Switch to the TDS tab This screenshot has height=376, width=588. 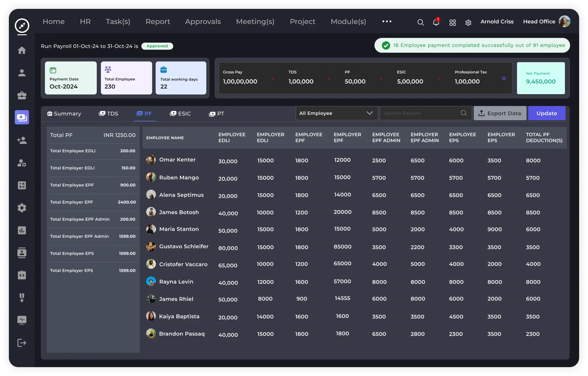coord(108,113)
